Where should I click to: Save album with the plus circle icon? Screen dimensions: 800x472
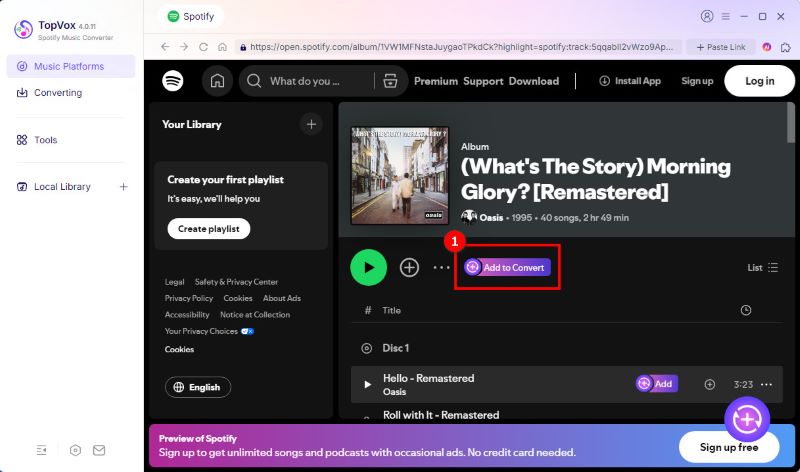click(409, 267)
